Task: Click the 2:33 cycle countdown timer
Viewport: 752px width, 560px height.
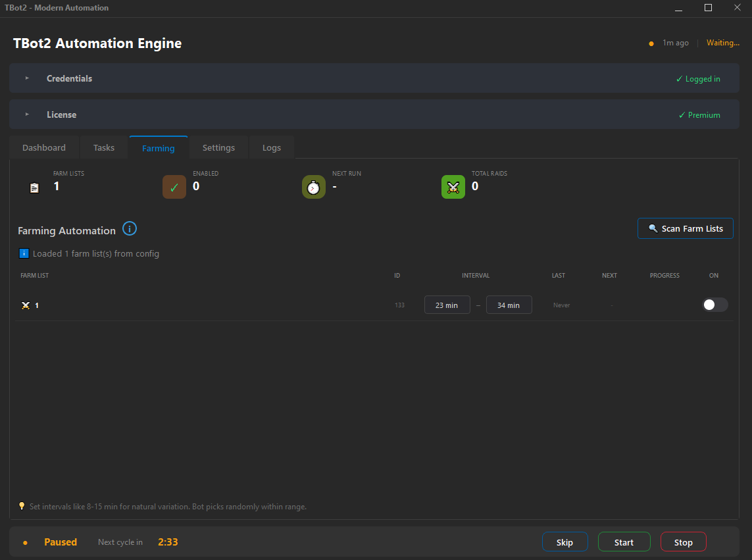Action: (168, 542)
